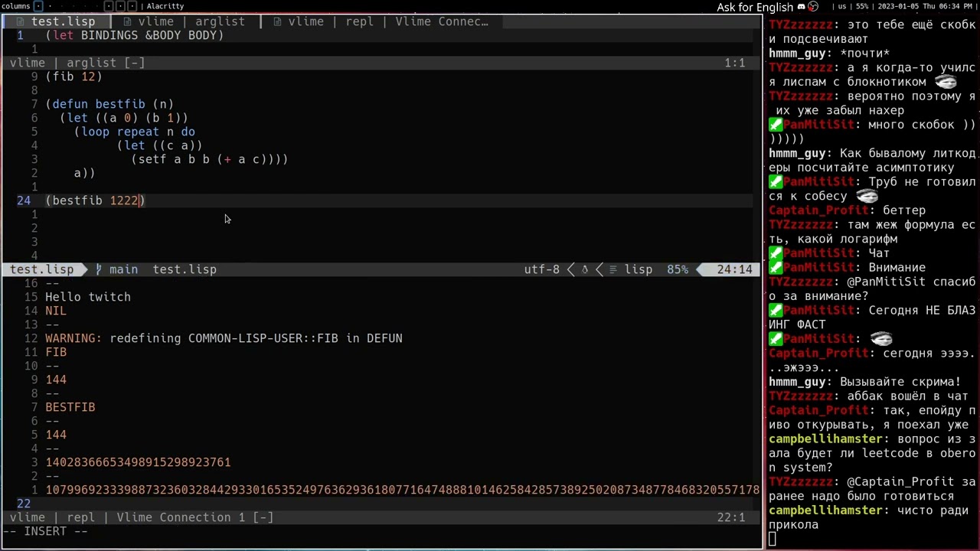Click line number 24 in the gutter
This screenshot has height=551, width=980.
pos(24,201)
